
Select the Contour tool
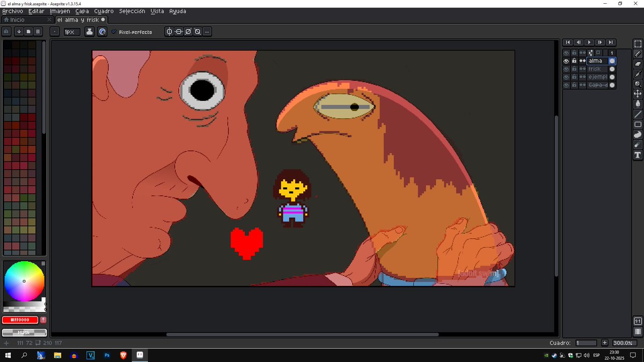coord(638,135)
